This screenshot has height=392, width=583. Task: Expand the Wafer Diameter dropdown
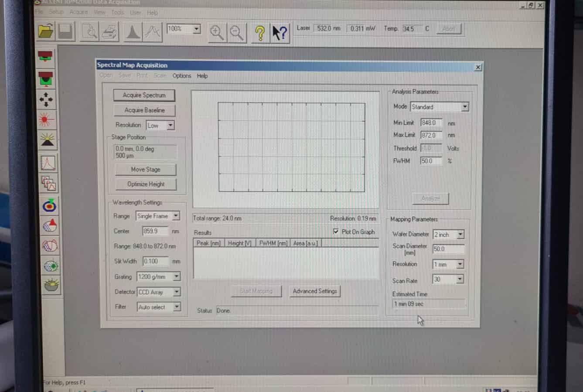pos(460,235)
